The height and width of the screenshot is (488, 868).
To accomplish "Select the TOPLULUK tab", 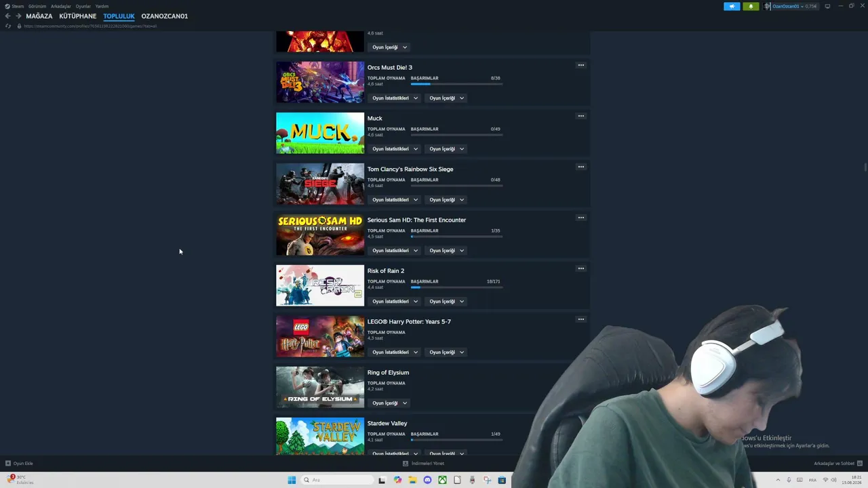I will click(119, 16).
